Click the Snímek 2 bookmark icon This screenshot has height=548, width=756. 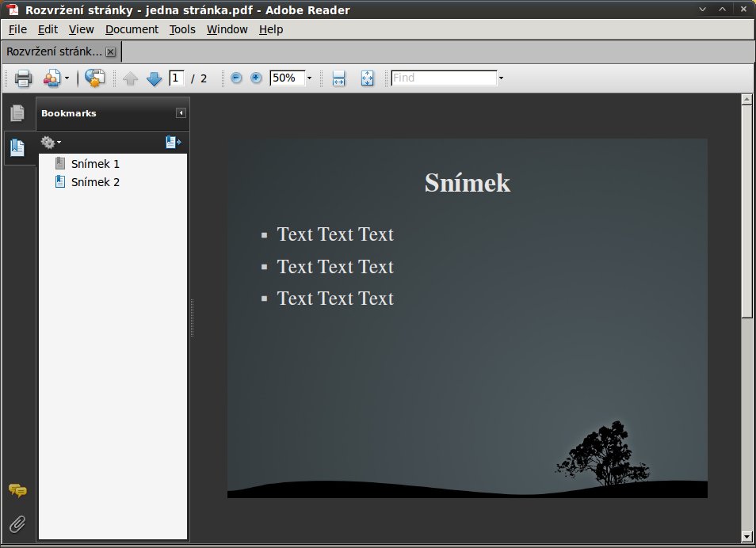tap(60, 181)
